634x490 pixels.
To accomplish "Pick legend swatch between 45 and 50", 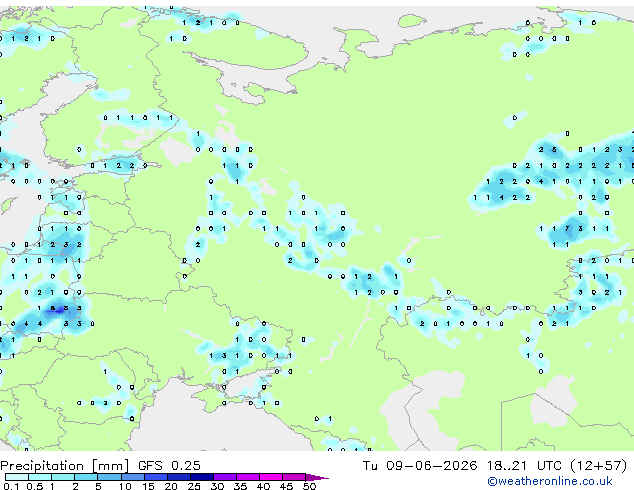I will 294,477.
